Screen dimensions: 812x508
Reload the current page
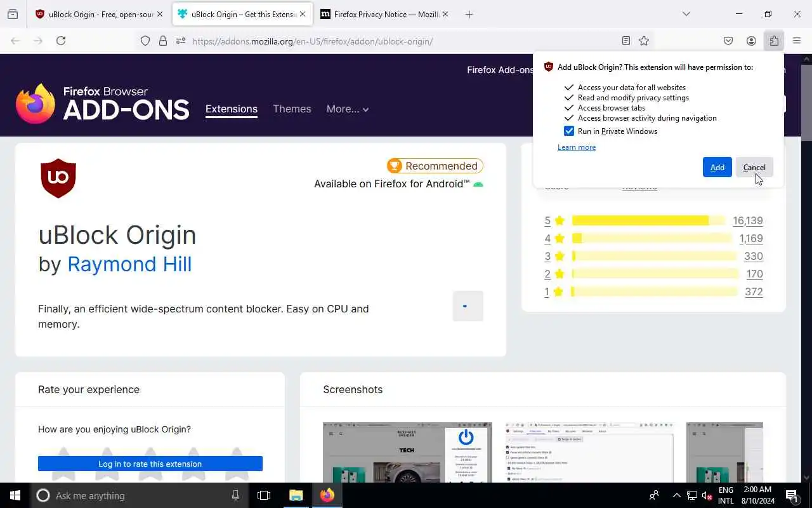[x=61, y=41]
